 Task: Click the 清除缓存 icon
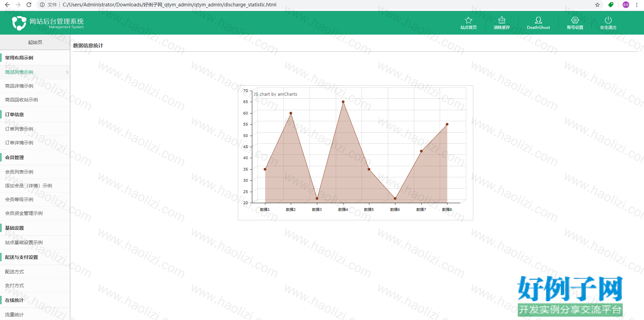[x=502, y=20]
